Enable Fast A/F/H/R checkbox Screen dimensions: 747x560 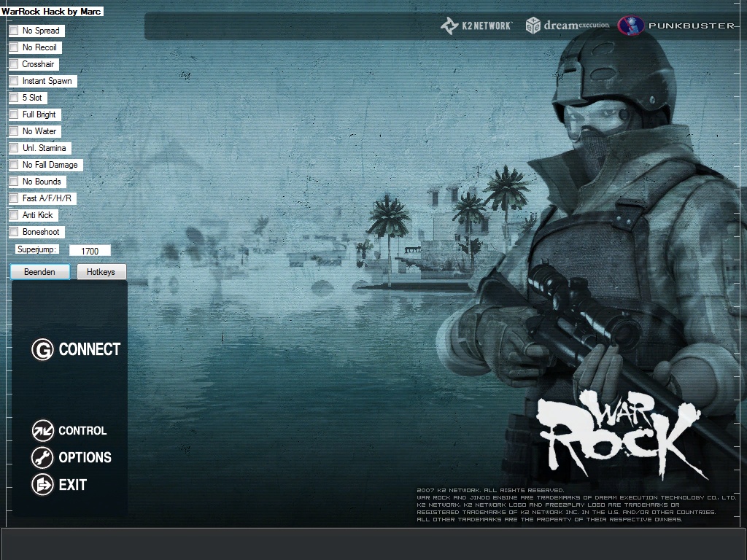[14, 198]
